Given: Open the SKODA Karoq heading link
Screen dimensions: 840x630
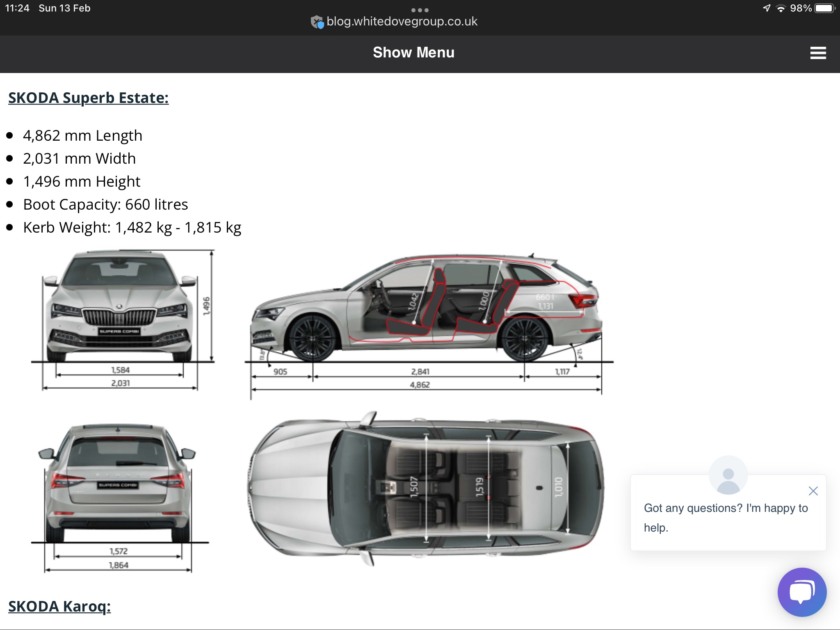Looking at the screenshot, I should coord(59,606).
